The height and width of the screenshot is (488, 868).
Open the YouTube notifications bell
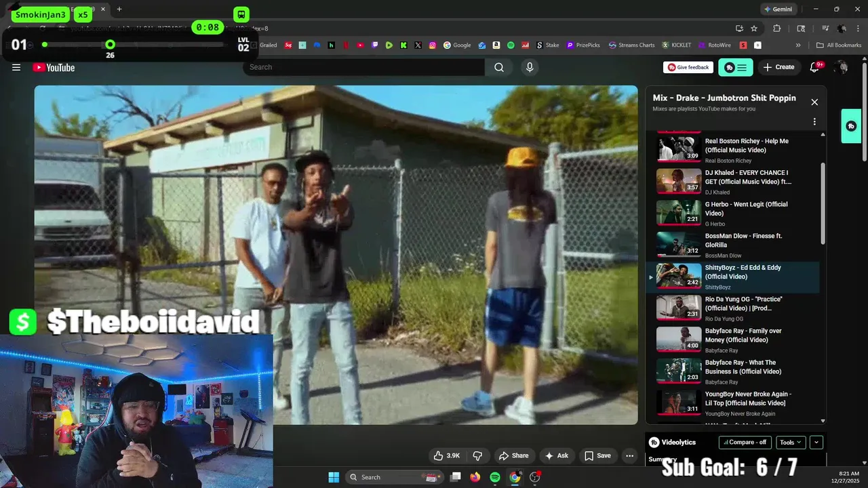point(815,67)
